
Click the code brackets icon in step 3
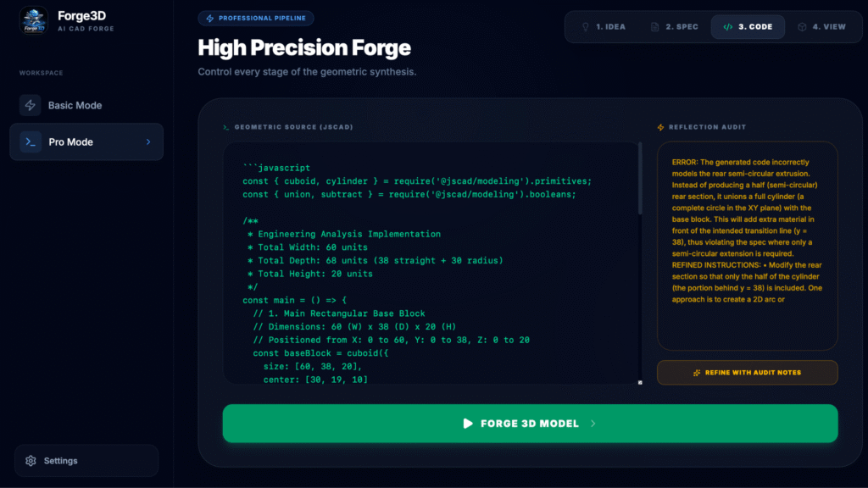[727, 27]
